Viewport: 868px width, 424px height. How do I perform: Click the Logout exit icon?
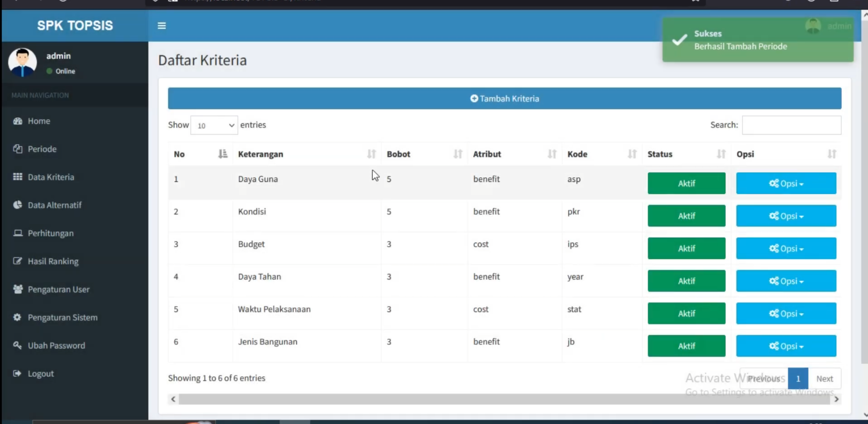(17, 373)
